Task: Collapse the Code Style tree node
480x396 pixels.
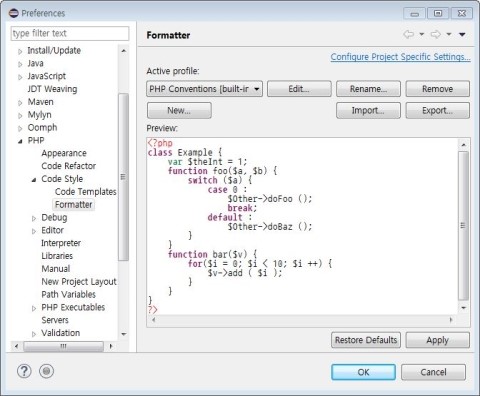Action: pyautogui.click(x=34, y=180)
